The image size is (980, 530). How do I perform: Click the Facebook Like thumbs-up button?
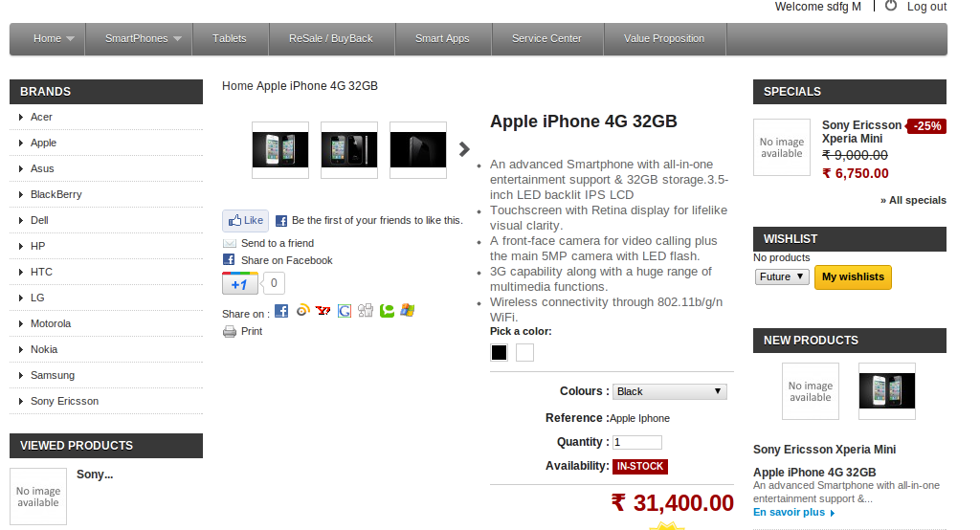(x=246, y=221)
